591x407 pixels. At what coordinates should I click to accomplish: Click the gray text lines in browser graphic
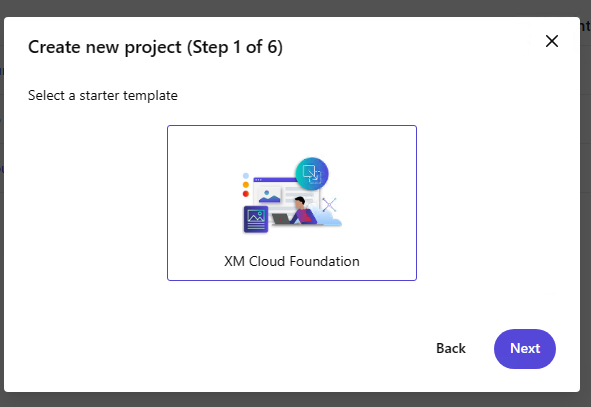coord(299,193)
